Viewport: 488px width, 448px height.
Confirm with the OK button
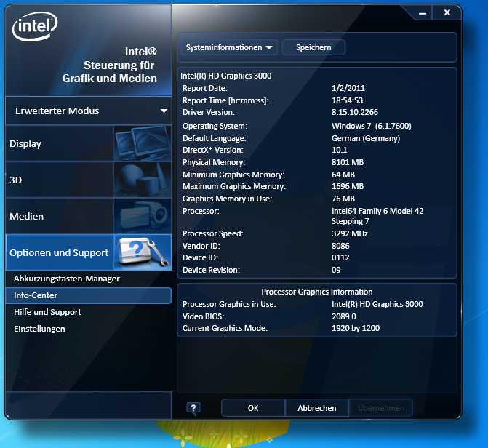[253, 408]
